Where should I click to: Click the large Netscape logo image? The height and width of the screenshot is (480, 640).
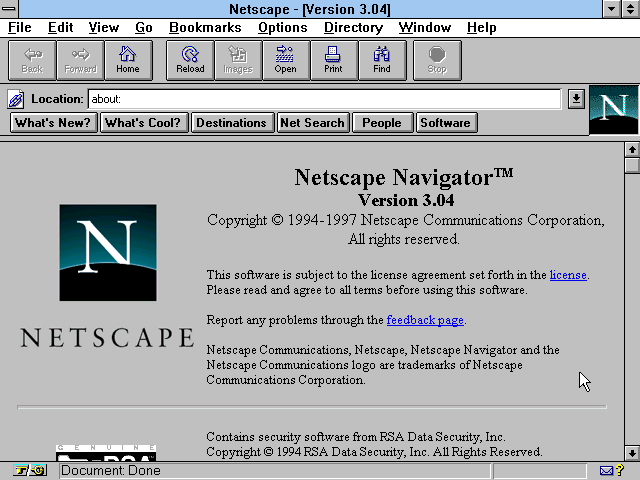[108, 253]
